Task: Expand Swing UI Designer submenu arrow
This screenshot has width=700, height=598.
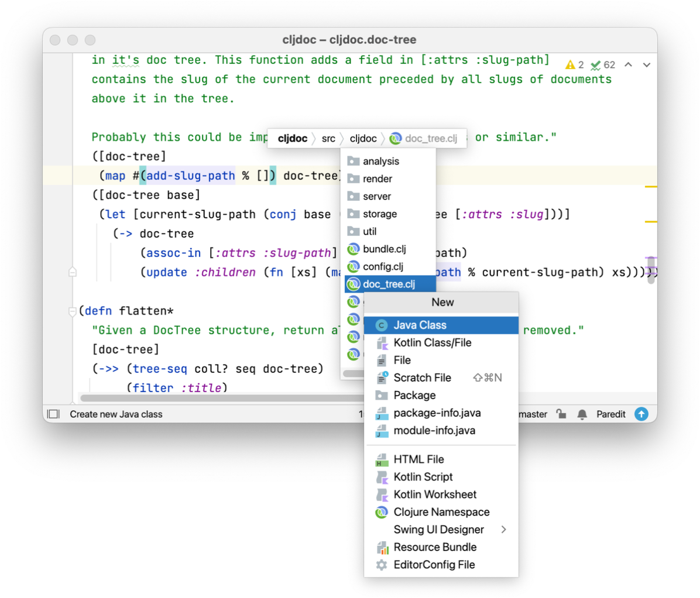Action: (x=503, y=530)
